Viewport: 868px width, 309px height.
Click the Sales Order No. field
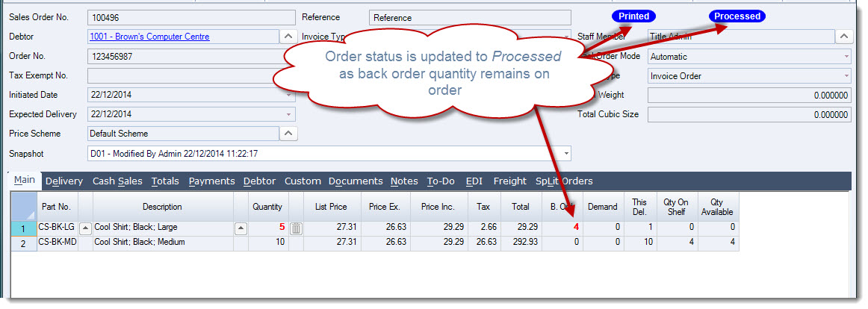191,18
